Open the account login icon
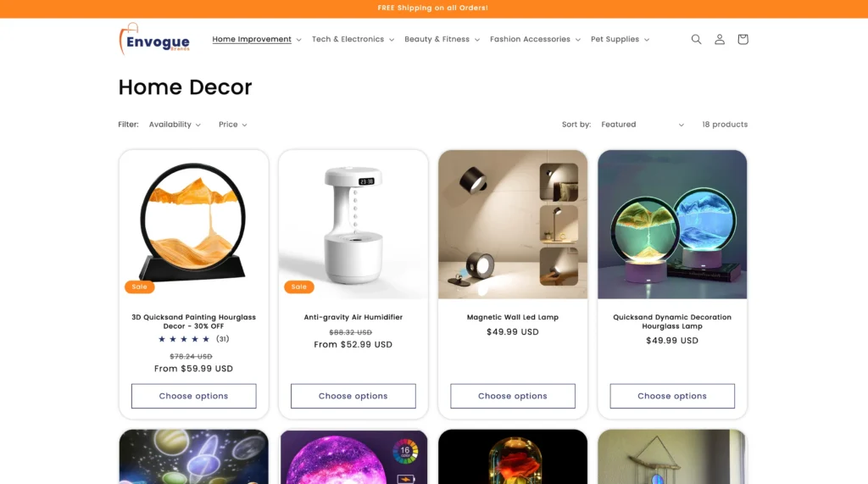Viewport: 868px width, 484px height. click(719, 39)
